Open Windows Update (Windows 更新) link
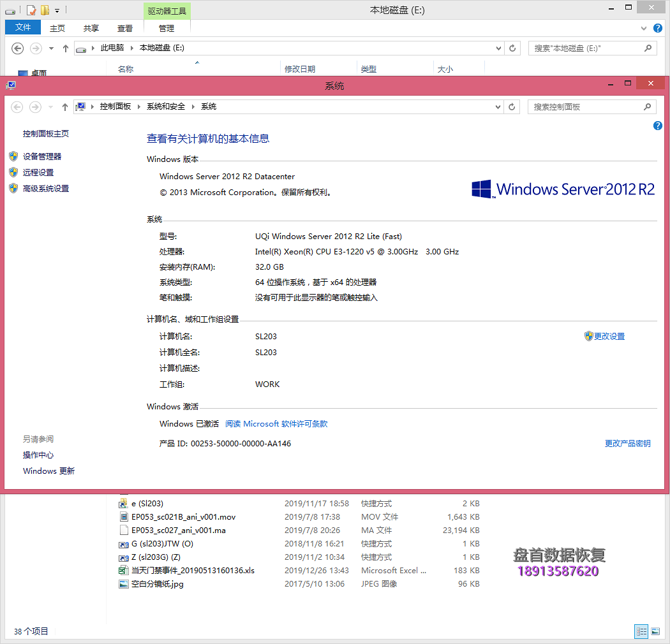Image resolution: width=670 pixels, height=644 pixels. 48,471
